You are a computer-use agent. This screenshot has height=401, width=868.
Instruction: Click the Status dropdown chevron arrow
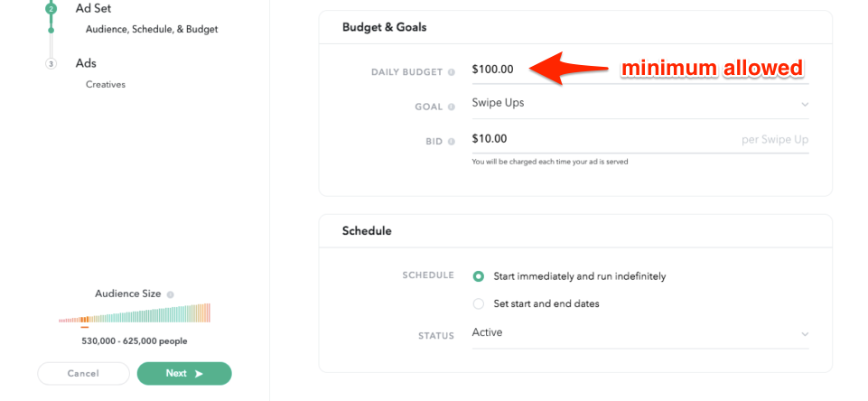[805, 334]
